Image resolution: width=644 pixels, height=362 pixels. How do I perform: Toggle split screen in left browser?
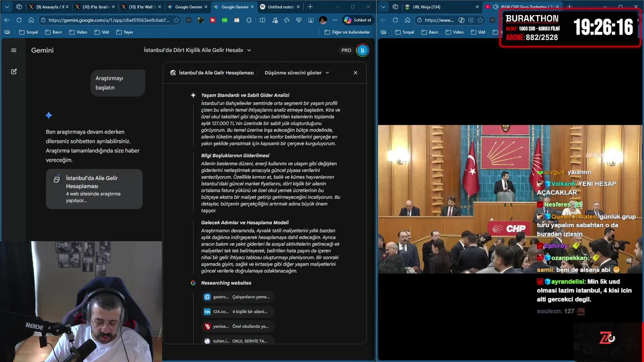click(262, 20)
